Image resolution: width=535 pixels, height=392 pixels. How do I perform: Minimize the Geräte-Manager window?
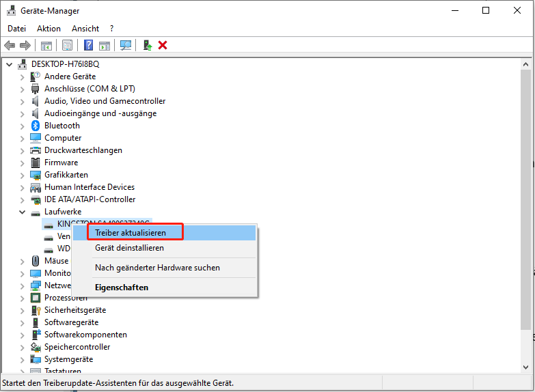pyautogui.click(x=455, y=10)
